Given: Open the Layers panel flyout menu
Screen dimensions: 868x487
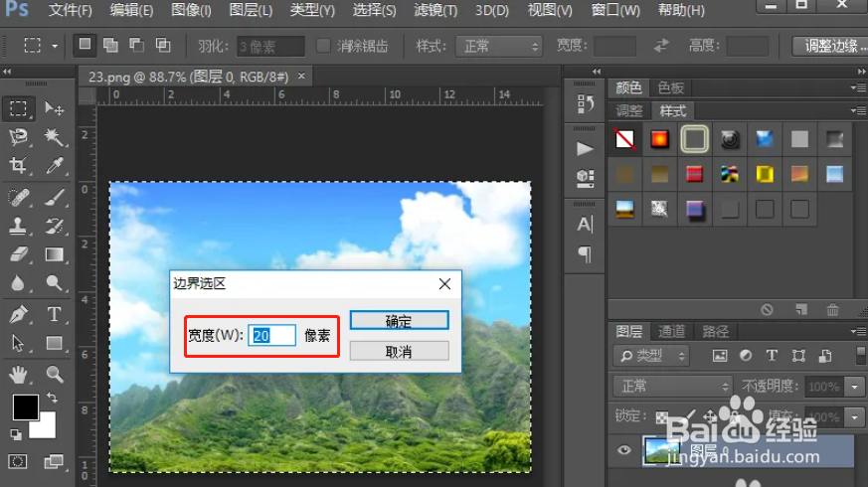Looking at the screenshot, I should coord(859,331).
